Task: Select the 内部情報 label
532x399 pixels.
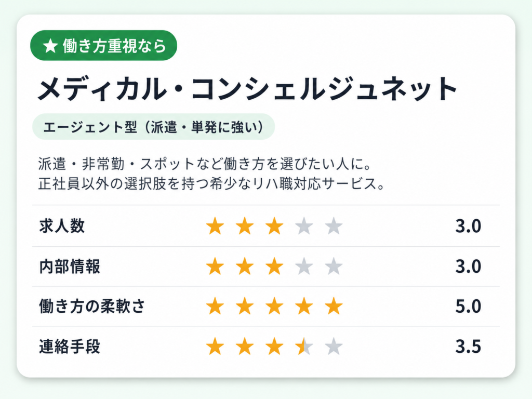Action: coord(70,267)
